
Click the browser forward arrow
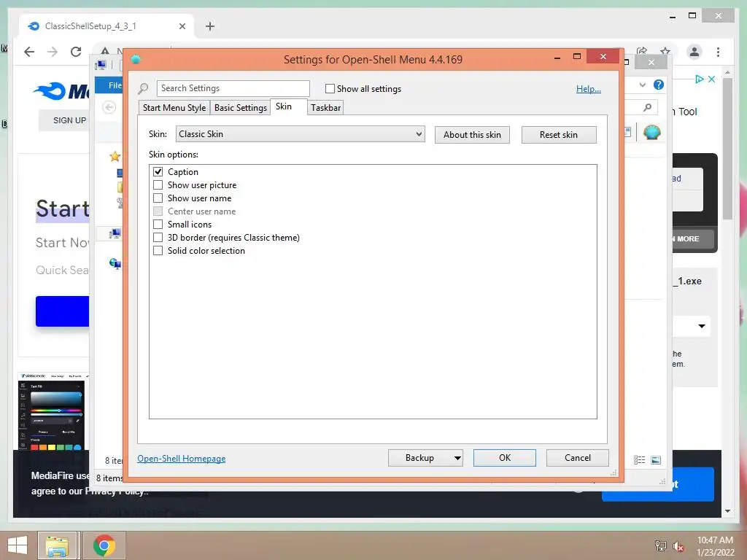(x=53, y=52)
